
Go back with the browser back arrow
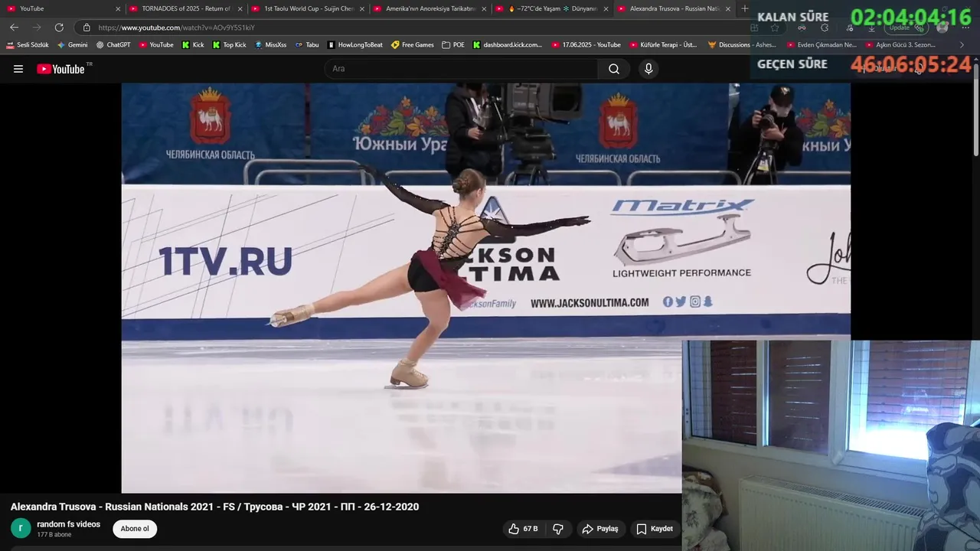[14, 27]
